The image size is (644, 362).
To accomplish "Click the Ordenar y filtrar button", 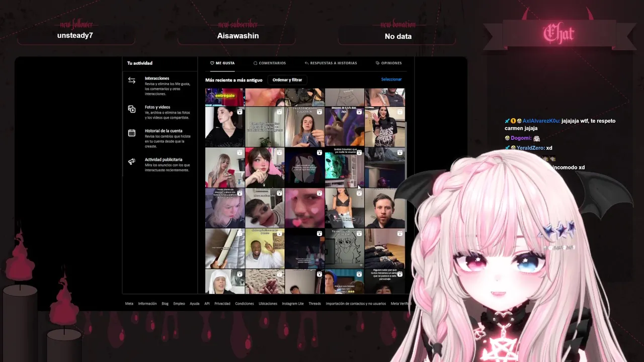I will click(x=287, y=80).
